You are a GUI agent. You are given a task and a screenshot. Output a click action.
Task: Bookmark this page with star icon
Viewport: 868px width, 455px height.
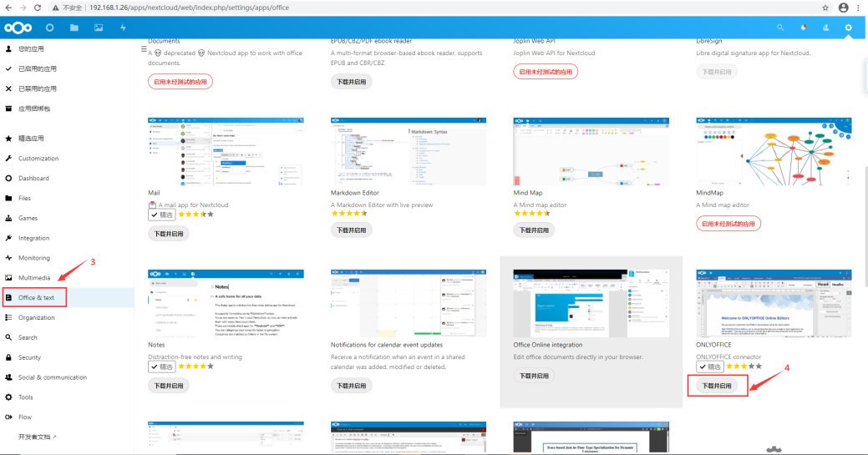coord(825,7)
